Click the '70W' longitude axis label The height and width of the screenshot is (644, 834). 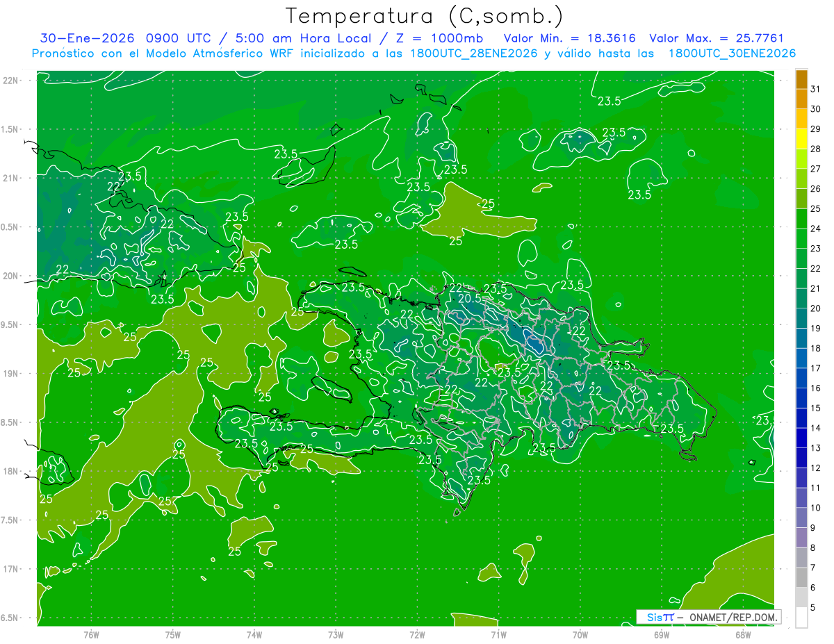[x=580, y=635]
